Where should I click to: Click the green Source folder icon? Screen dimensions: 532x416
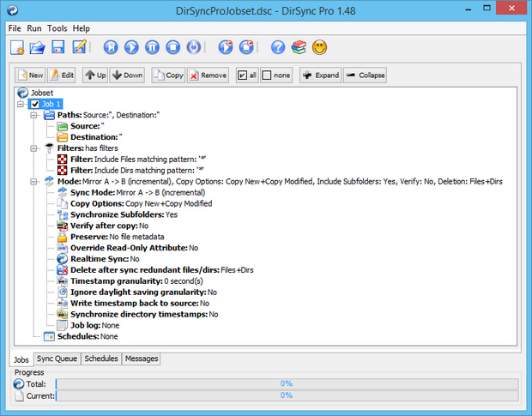[x=63, y=126]
